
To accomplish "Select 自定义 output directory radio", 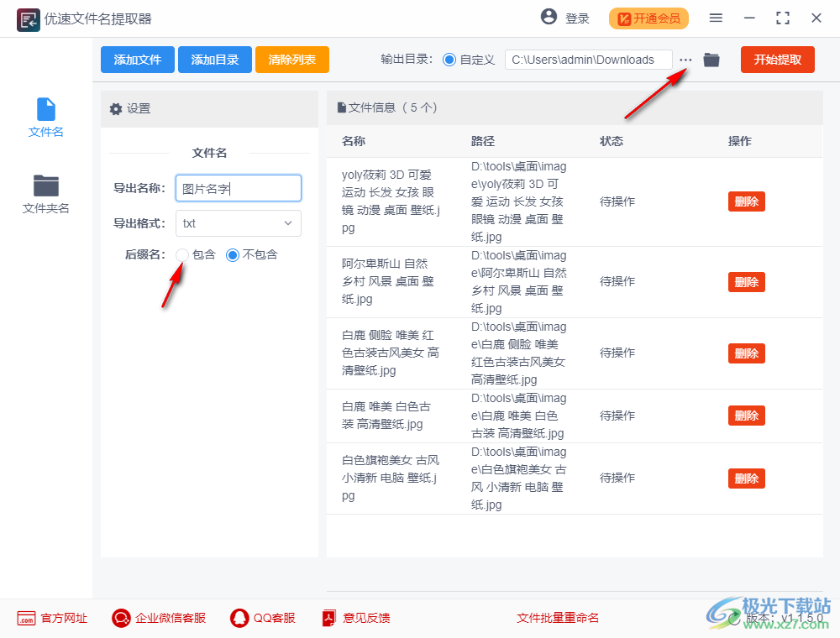I will pyautogui.click(x=449, y=60).
